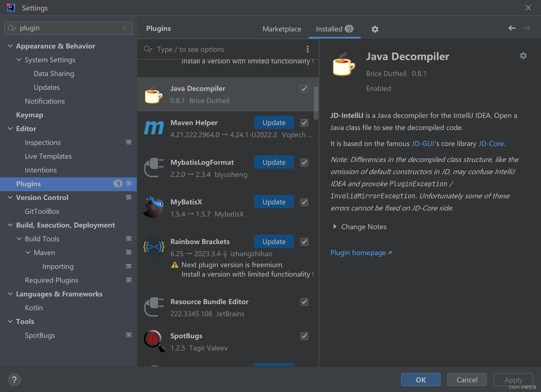The image size is (541, 392).
Task: Select the Maven Helper plugin icon
Action: point(154,128)
